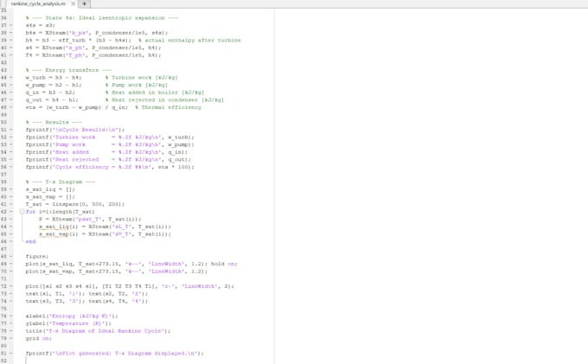
Task: Click line number 82 in gutter
Action: [3, 361]
